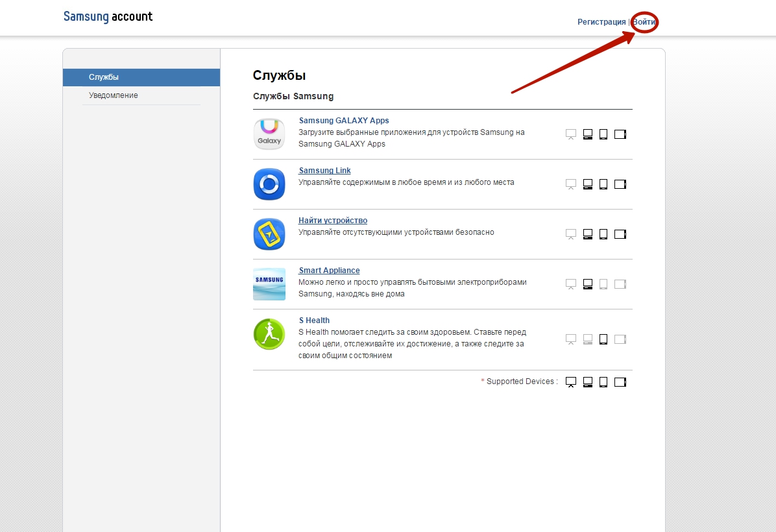Click the Войти sign-in link
The height and width of the screenshot is (532, 776).
click(x=644, y=22)
